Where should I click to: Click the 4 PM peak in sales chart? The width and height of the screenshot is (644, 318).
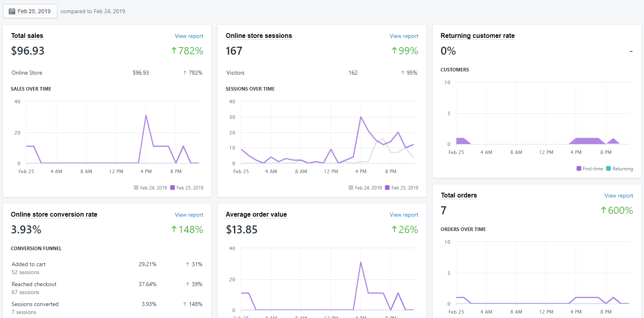point(146,116)
